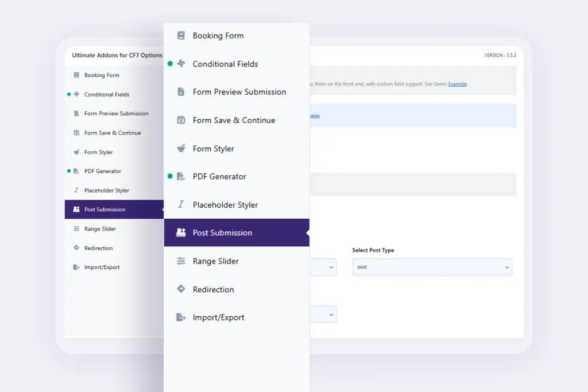Select Post Submission label in small sidebar
Screen dimensions: 588x392
pos(105,209)
